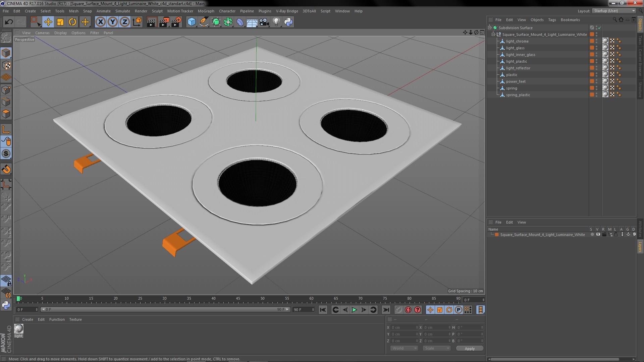Image resolution: width=644 pixels, height=362 pixels.
Task: Add a Cube primitive object
Action: (192, 22)
